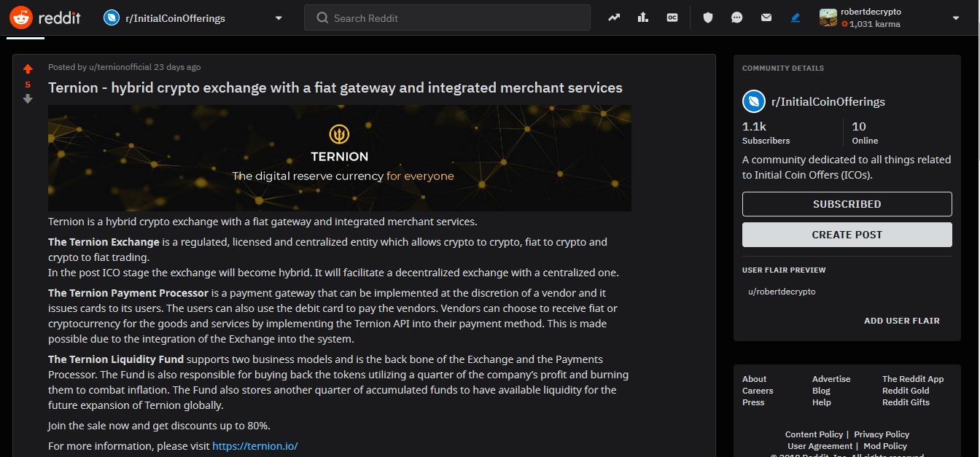
Task: Click the 1.1k Subscribers count
Action: 766,133
